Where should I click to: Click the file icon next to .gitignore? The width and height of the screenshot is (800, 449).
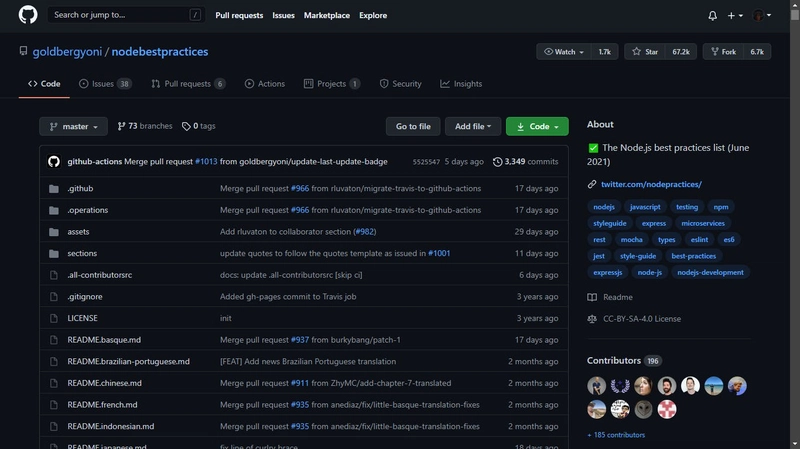pos(54,296)
